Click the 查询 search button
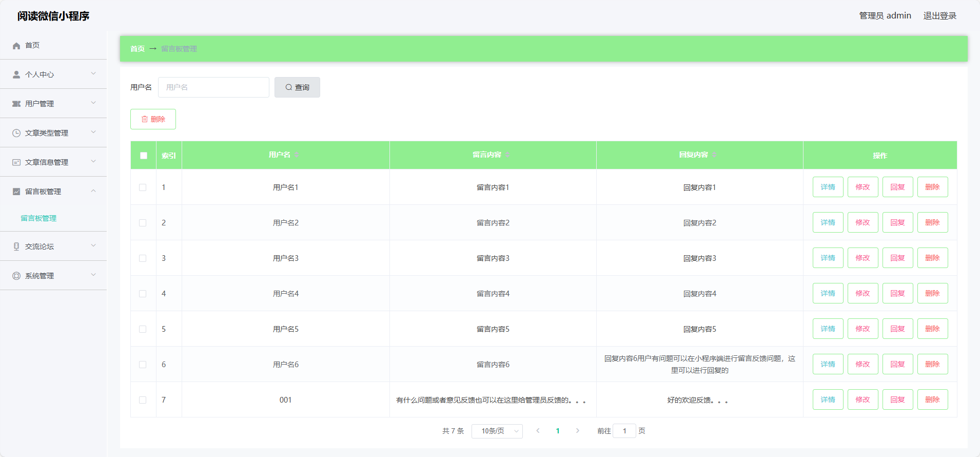980x457 pixels. 297,87
